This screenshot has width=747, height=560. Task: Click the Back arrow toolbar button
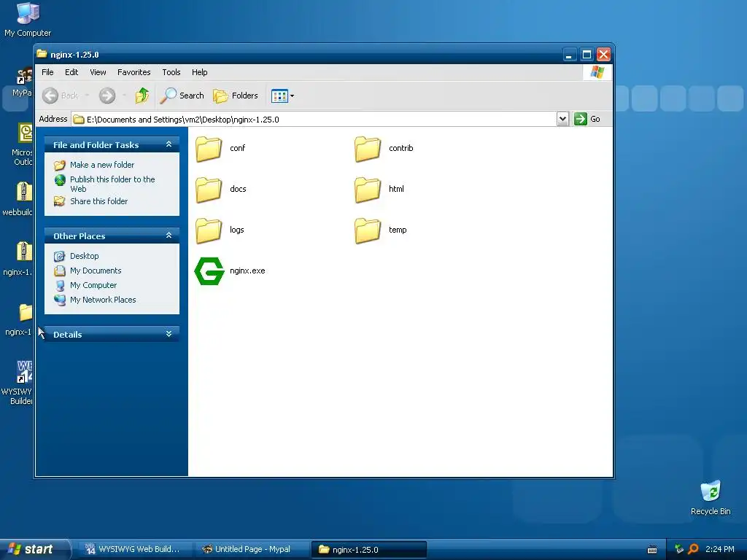click(60, 96)
